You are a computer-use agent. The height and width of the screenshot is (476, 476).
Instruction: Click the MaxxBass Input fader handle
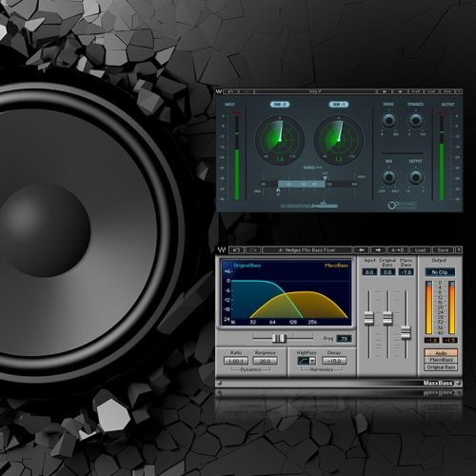[x=368, y=318]
